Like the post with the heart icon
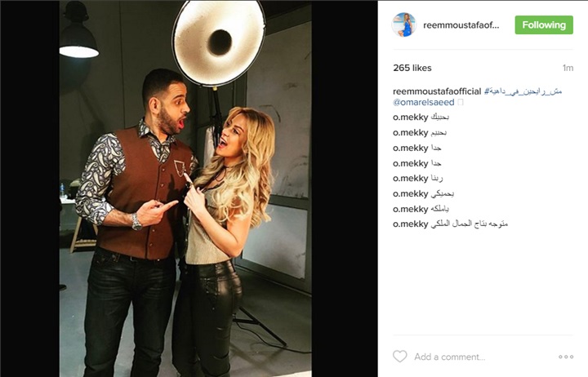The image size is (588, 377). pyautogui.click(x=399, y=357)
